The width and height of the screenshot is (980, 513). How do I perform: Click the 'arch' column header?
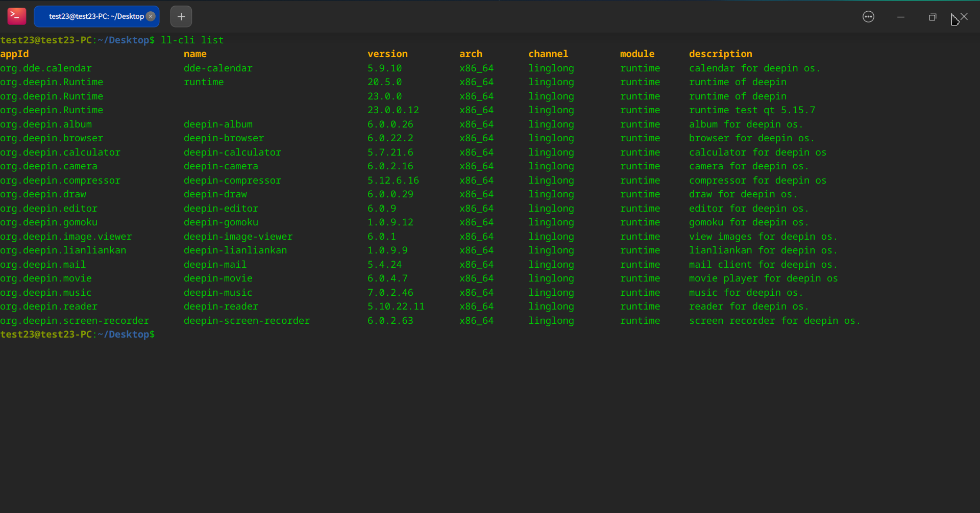471,54
